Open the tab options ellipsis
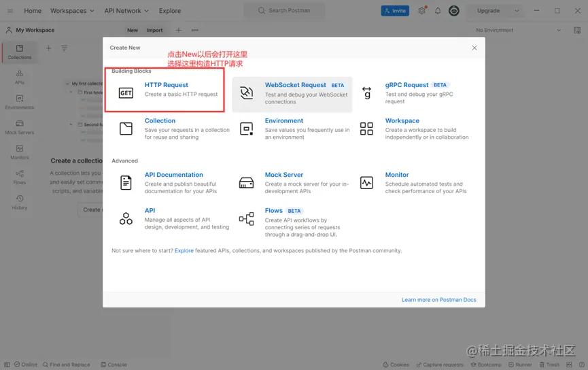 tap(194, 30)
